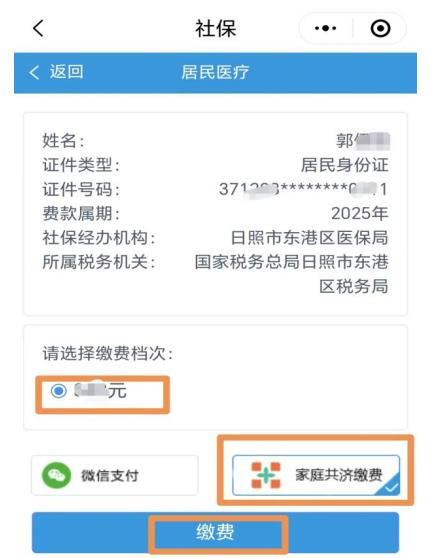The width and height of the screenshot is (436, 558).
Task: Click the green WeChat Pay logo
Action: 56,475
